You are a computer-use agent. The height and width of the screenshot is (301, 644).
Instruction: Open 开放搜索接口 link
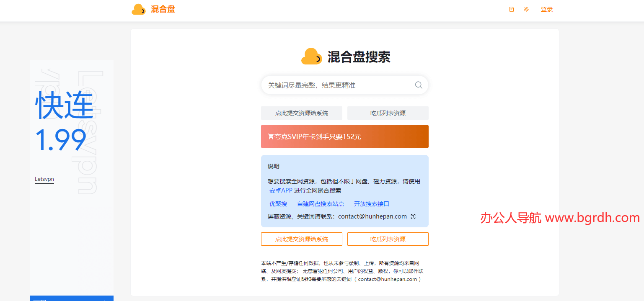[372, 204]
